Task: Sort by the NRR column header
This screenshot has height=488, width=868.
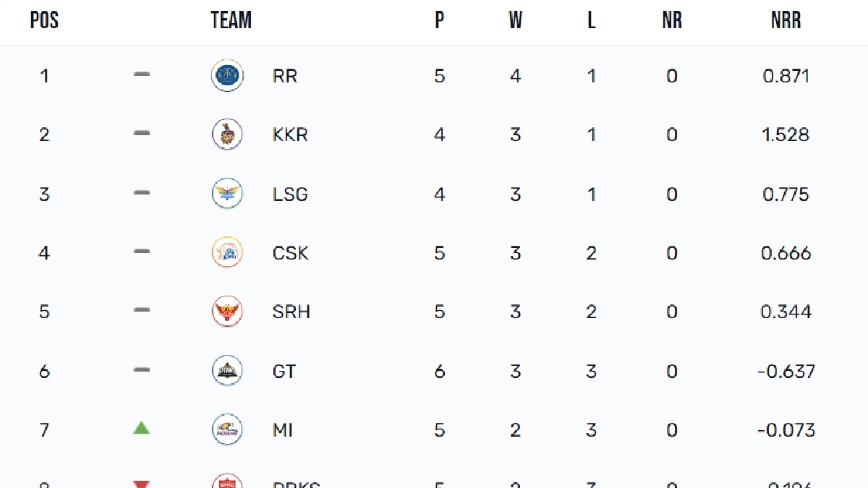Action: tap(786, 20)
